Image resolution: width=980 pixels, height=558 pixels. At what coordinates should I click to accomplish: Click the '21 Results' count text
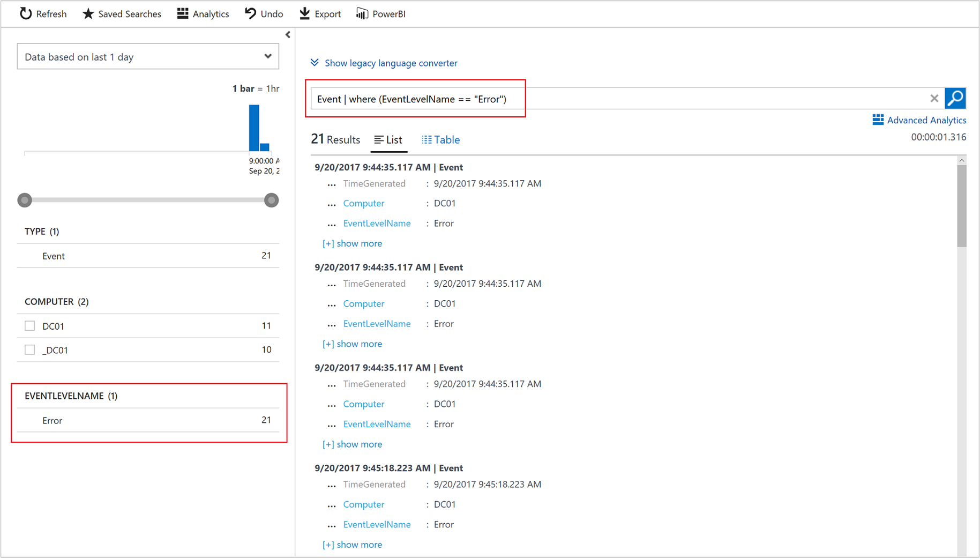click(x=335, y=139)
